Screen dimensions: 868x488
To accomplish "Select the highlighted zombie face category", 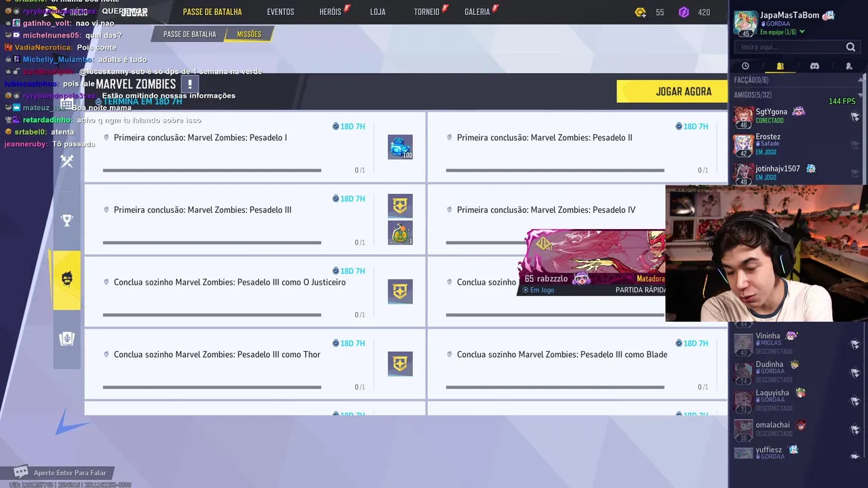I will pyautogui.click(x=66, y=280).
